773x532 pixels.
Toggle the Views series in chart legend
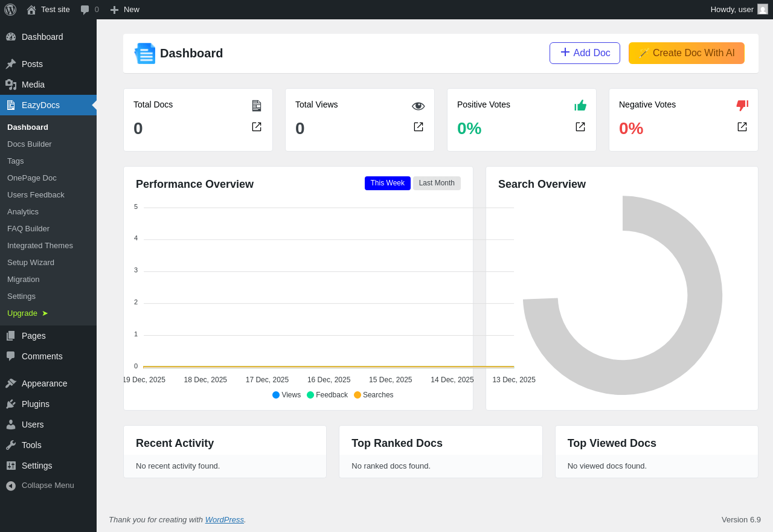[286, 395]
